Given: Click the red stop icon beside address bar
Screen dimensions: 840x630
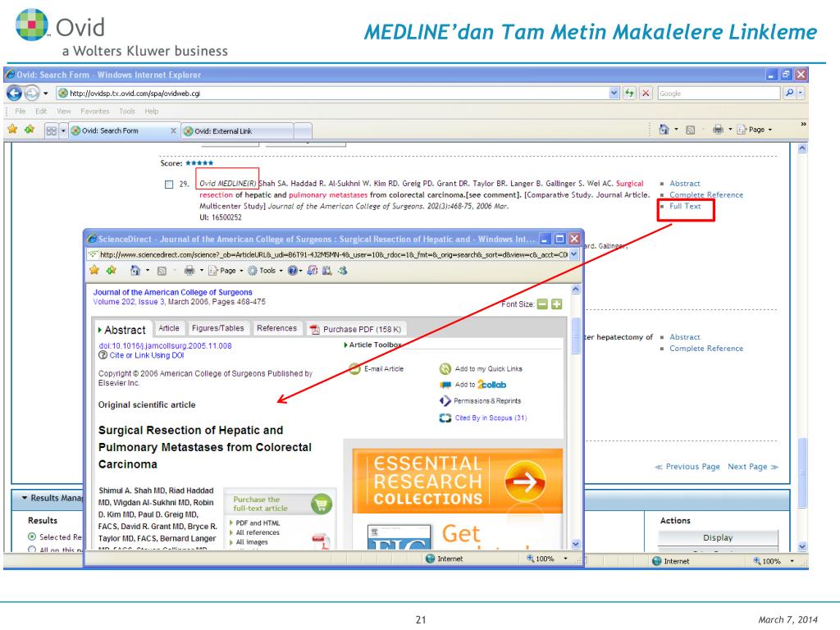Looking at the screenshot, I should 646,94.
